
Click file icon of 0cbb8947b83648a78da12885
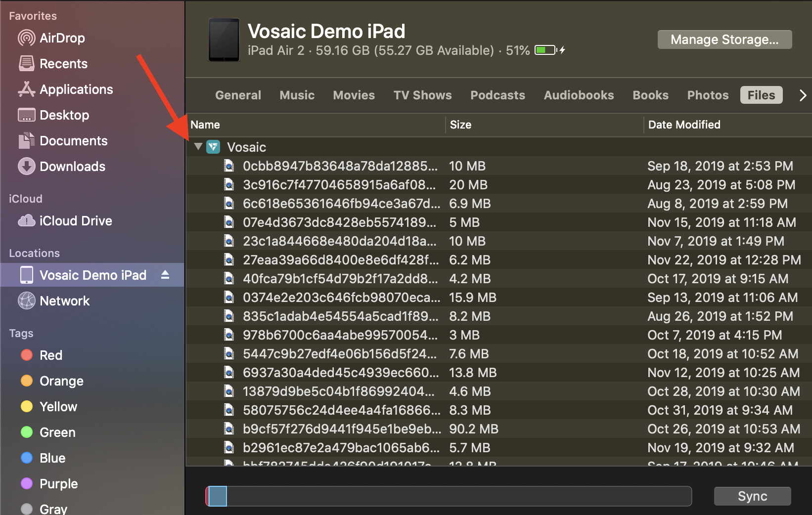coord(229,166)
